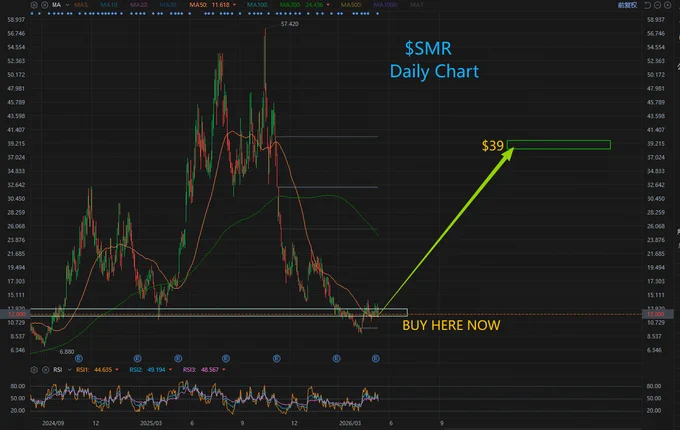This screenshot has height=430, width=680.
Task: Click 58.937 on the left price axis
Action: coord(16,20)
